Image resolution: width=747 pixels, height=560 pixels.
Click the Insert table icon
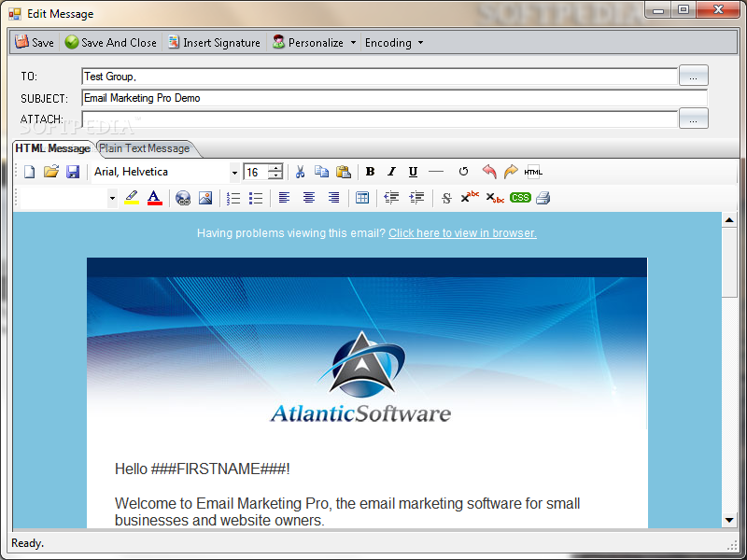point(362,198)
